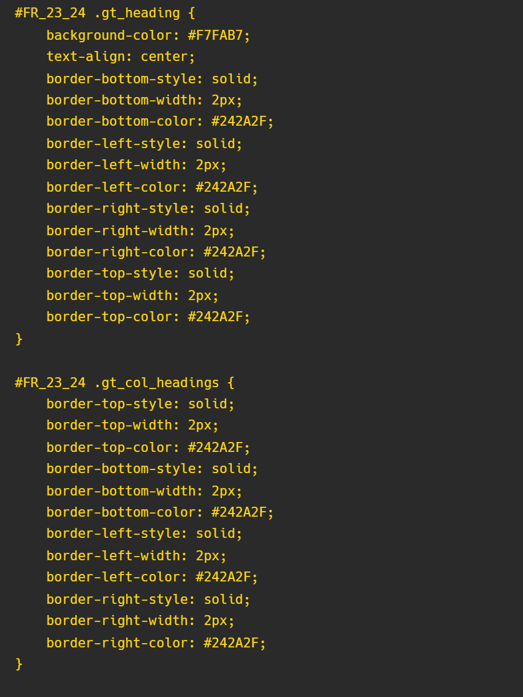The width and height of the screenshot is (523, 697).
Task: Click first border-right-color: #242A2F line
Action: pyautogui.click(x=156, y=252)
